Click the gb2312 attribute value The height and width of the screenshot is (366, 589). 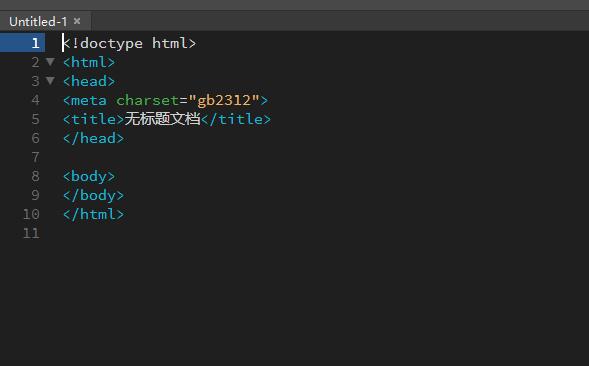[x=224, y=100]
